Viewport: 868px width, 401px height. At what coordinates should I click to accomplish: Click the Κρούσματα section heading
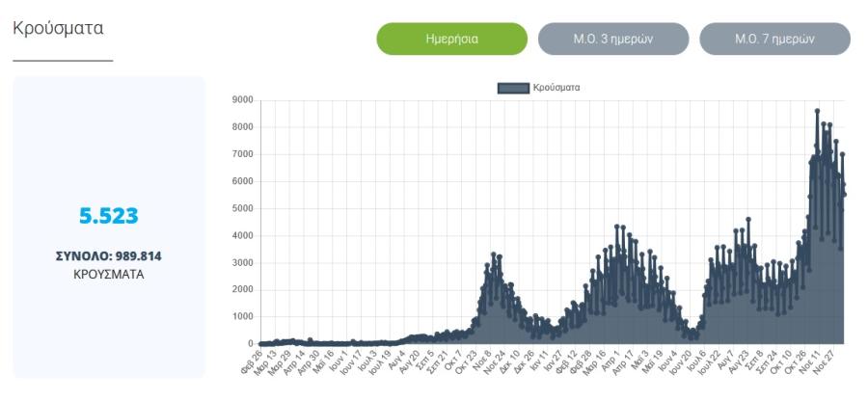pos(58,29)
